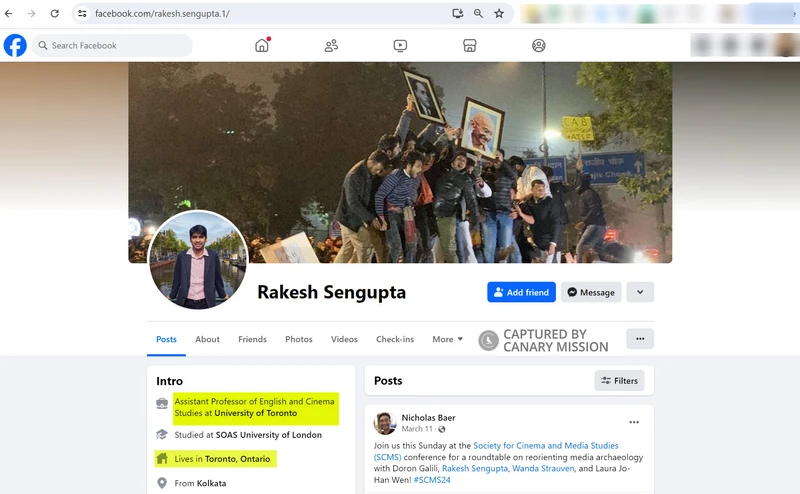Switch to the Posts tab
800x494 pixels.
point(166,339)
